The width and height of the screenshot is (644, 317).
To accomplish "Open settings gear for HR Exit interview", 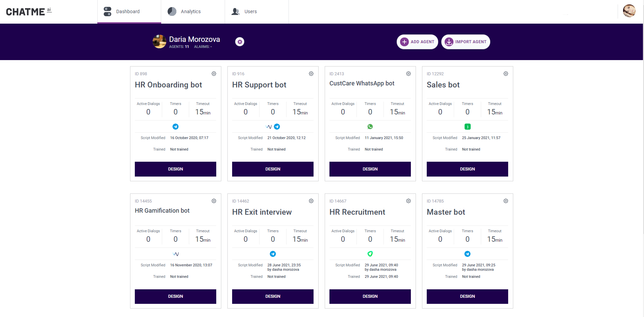I will click(x=311, y=201).
